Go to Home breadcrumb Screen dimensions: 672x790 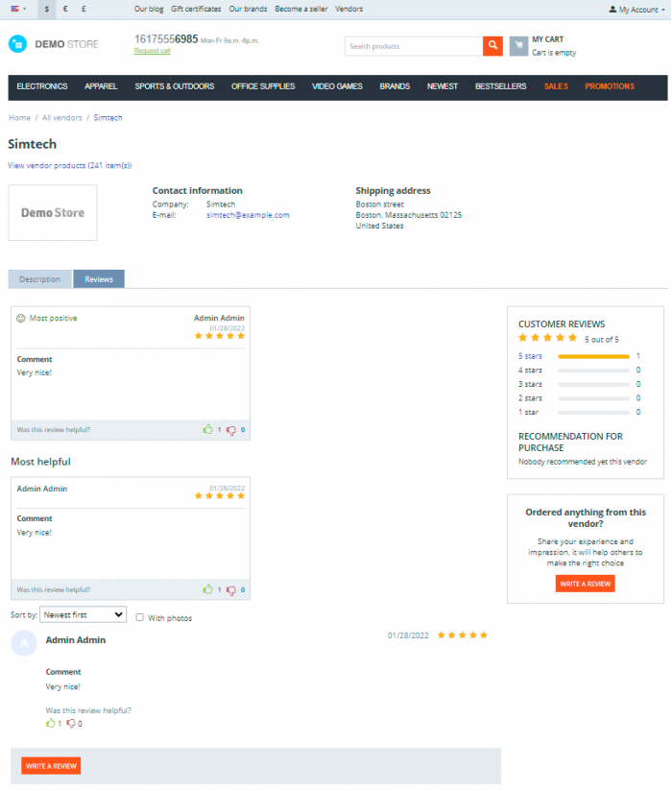(x=19, y=117)
